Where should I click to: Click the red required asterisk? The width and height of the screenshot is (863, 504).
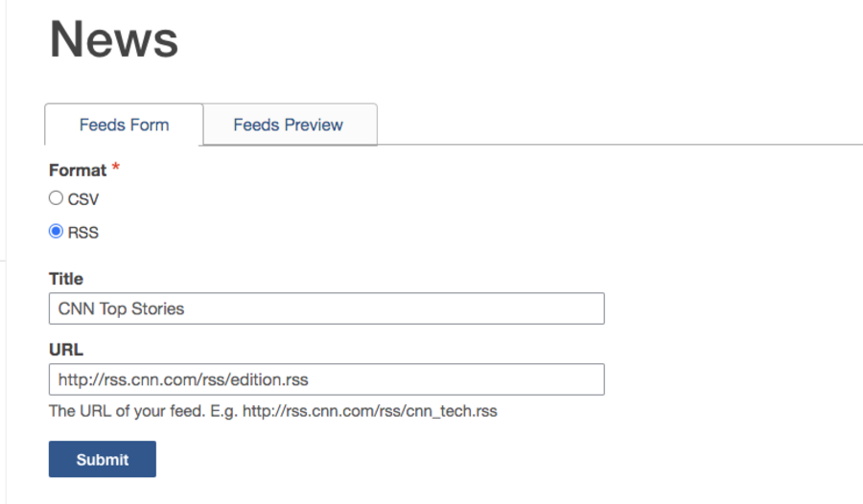click(x=116, y=169)
